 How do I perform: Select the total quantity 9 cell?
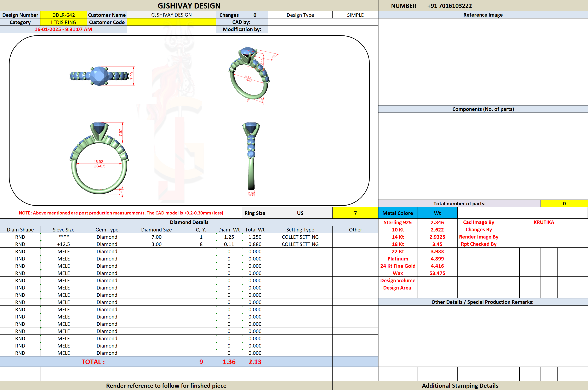click(x=201, y=362)
